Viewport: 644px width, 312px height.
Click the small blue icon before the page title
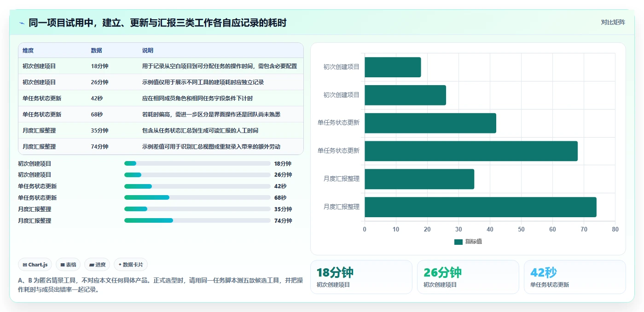[22, 23]
